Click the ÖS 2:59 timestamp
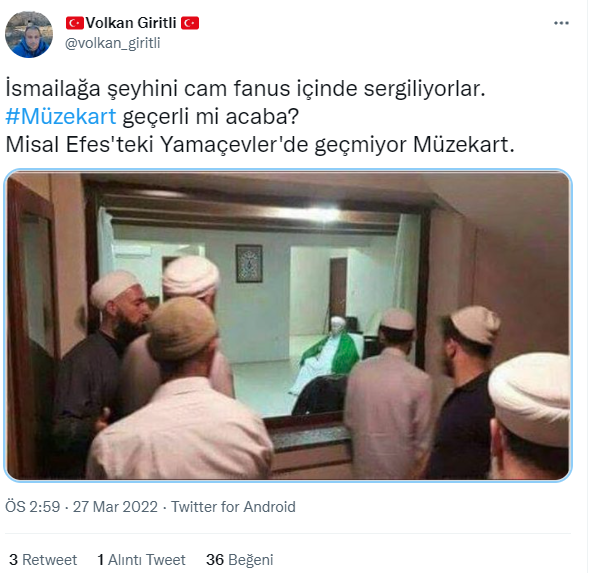Screen dimensions: 589x573 tap(33, 507)
